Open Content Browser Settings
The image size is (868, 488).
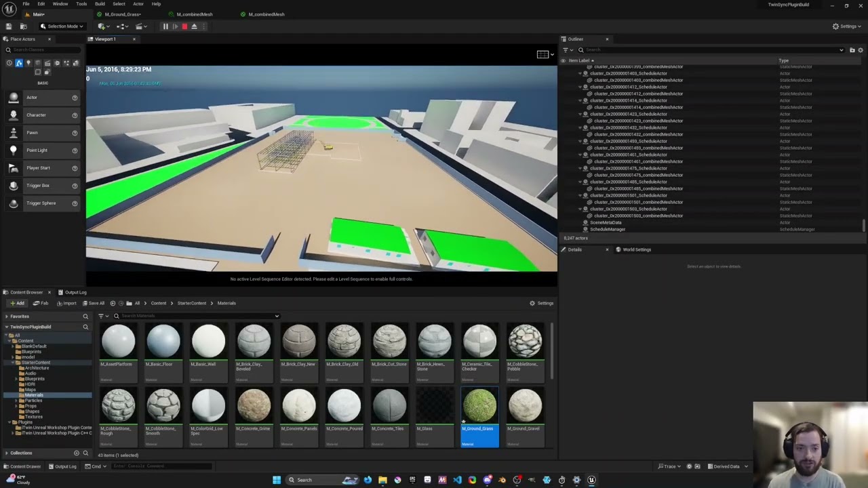tap(542, 303)
